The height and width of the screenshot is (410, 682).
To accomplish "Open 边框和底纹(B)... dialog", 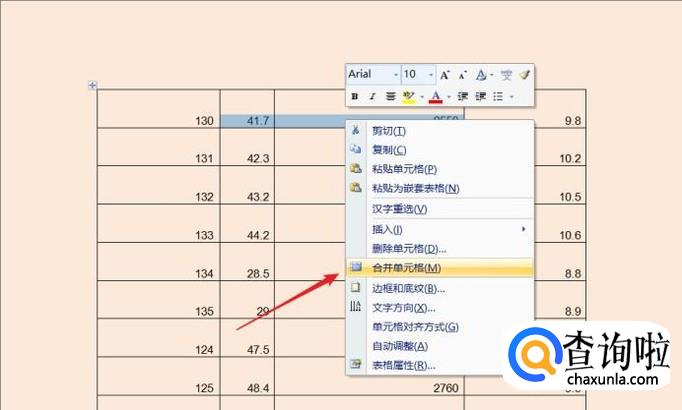I will [x=440, y=288].
